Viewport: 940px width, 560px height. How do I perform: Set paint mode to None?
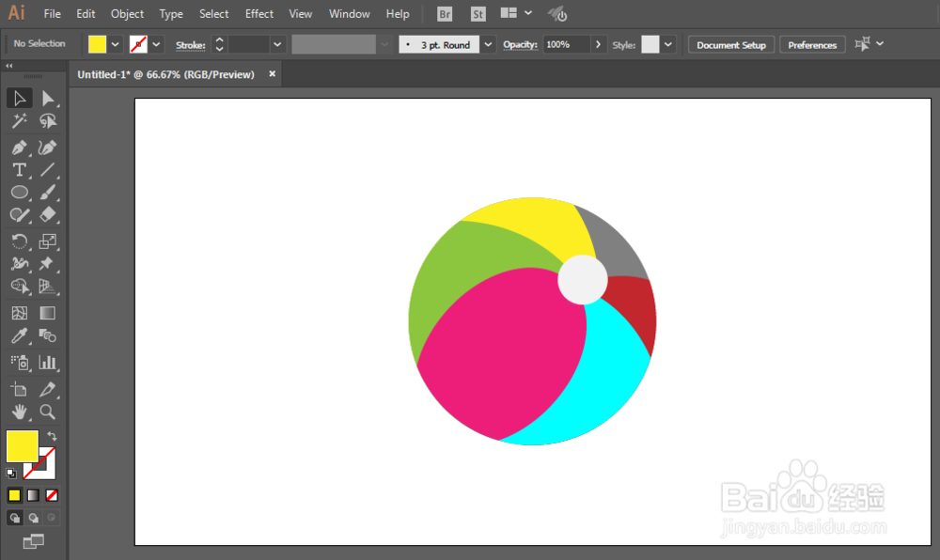point(52,495)
